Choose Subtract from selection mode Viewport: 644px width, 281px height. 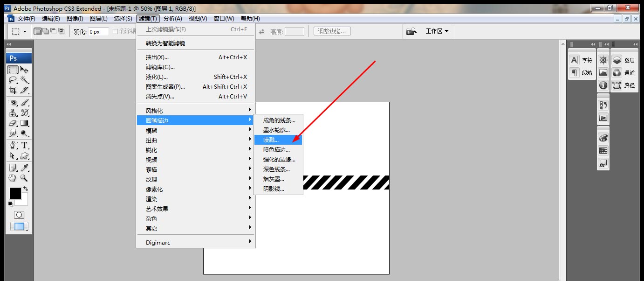53,31
